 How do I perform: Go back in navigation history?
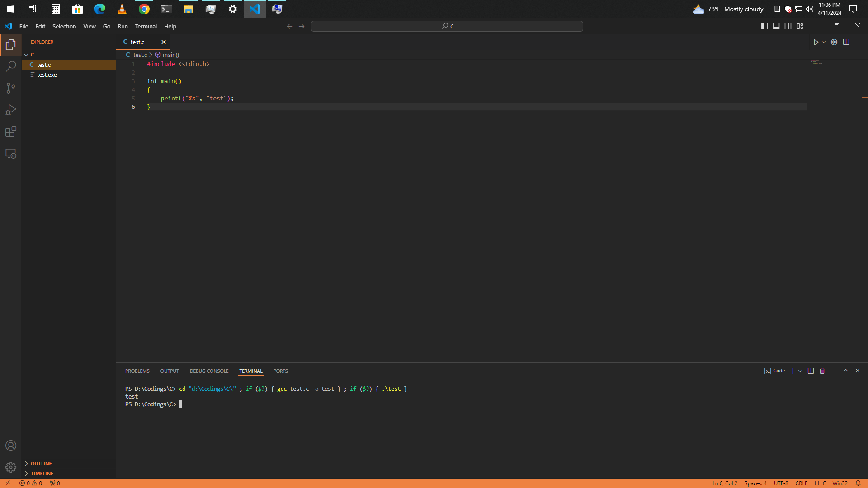(x=290, y=26)
